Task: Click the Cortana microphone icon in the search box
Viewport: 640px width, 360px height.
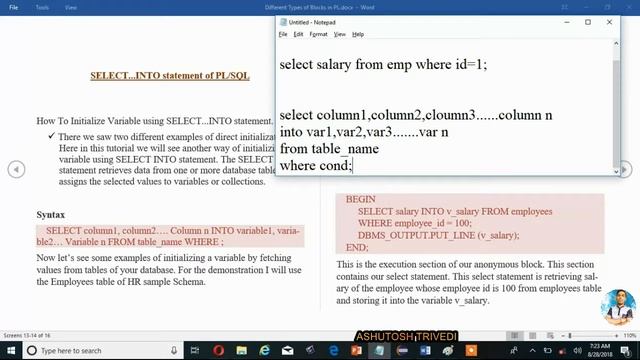Action: pos(174,351)
